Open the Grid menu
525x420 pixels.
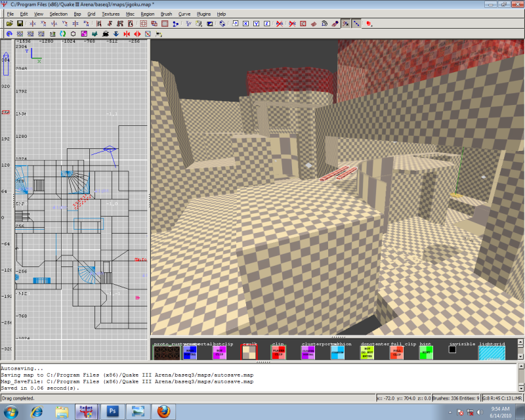(x=91, y=14)
